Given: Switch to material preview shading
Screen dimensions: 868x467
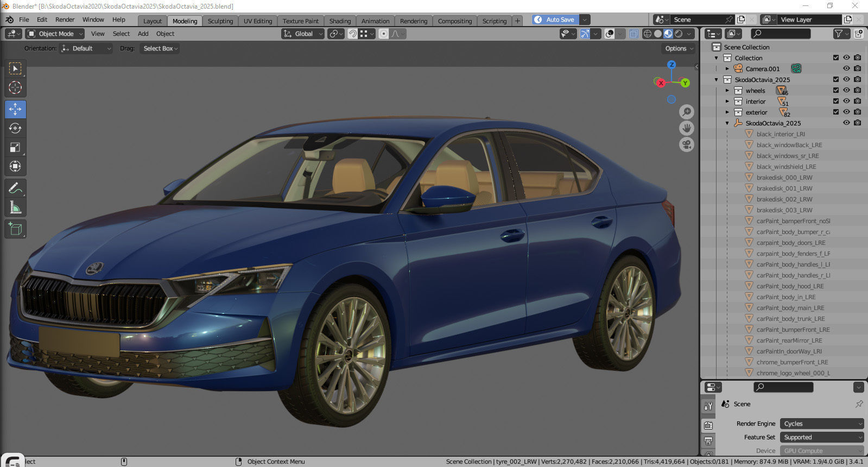Looking at the screenshot, I should [x=668, y=34].
